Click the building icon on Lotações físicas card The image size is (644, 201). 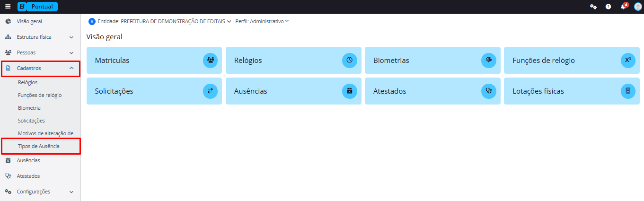(x=627, y=91)
